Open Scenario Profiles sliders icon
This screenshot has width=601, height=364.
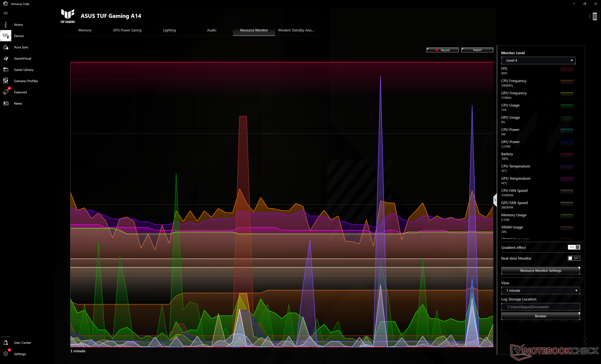point(6,81)
